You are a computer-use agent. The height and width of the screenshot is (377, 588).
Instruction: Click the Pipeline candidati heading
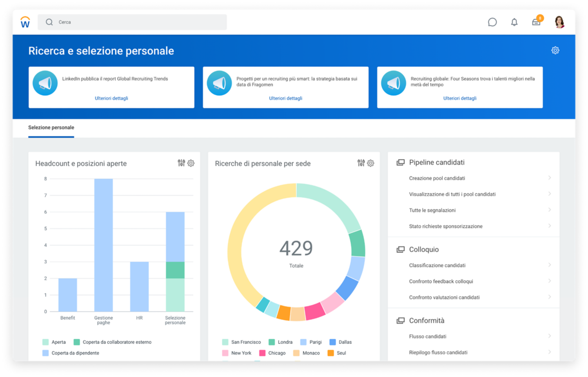pos(437,162)
